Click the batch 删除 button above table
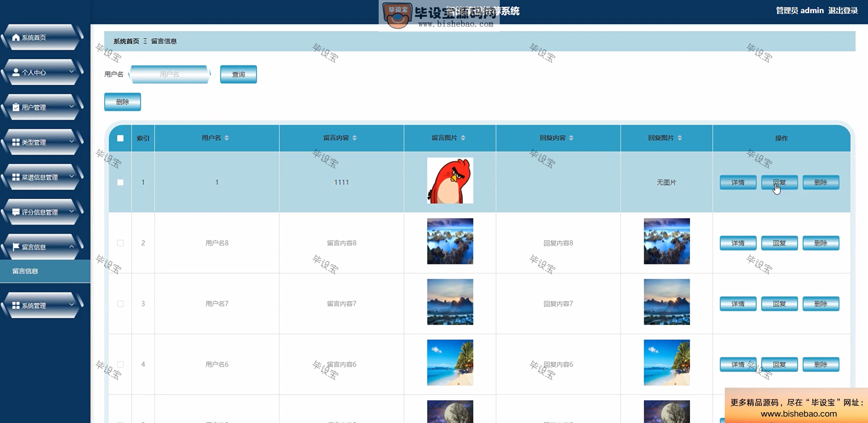Image resolution: width=868 pixels, height=423 pixels. 122,102
